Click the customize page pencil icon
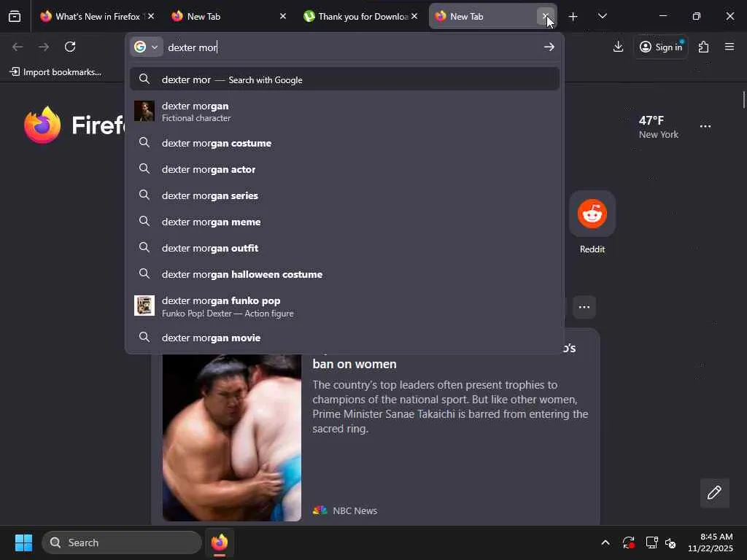The width and height of the screenshot is (747, 560). point(714,492)
